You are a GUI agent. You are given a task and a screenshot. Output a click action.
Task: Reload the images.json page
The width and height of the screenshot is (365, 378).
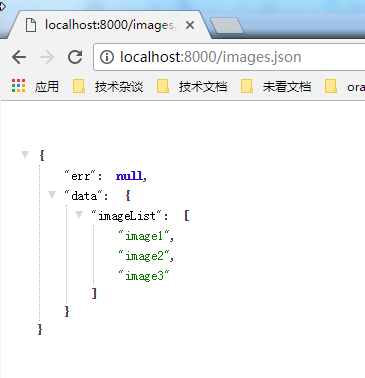(x=75, y=57)
